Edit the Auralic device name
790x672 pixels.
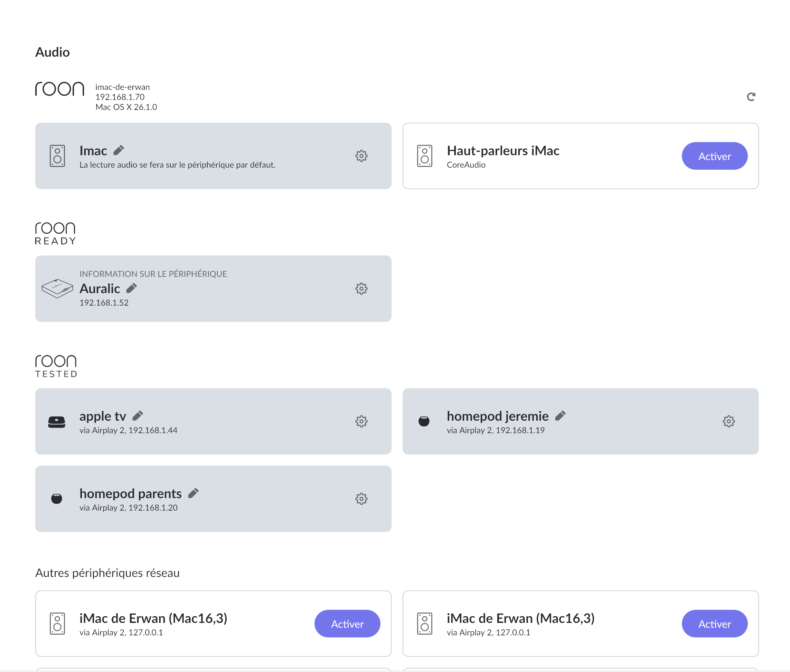point(131,288)
